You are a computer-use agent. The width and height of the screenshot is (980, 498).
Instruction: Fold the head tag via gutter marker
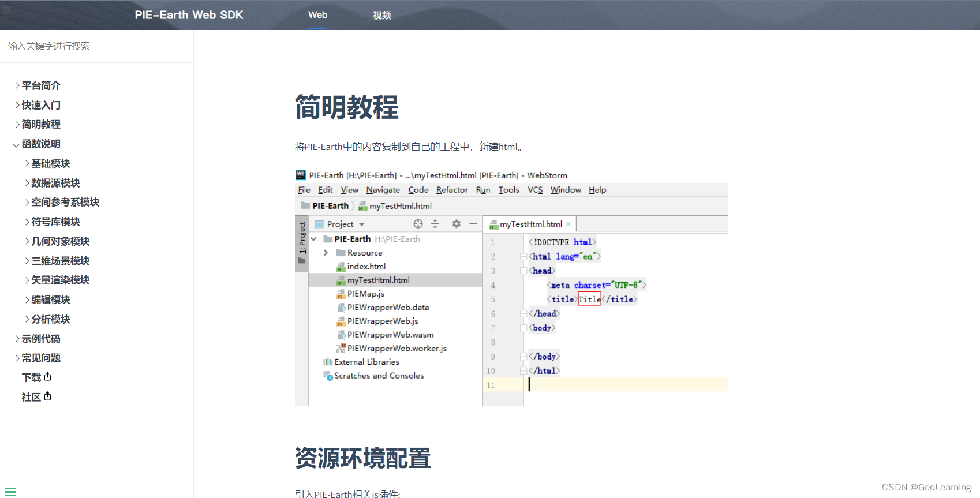point(523,271)
